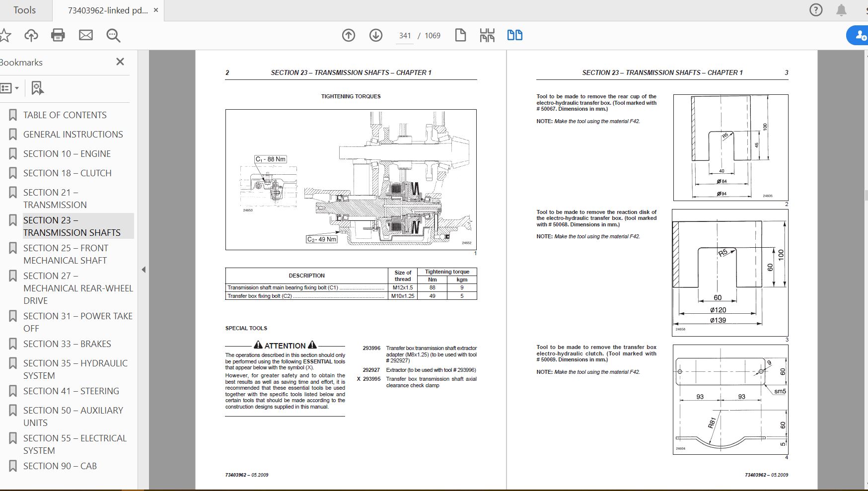This screenshot has height=491, width=868.
Task: Click the page number field showing 341
Action: [x=405, y=36]
